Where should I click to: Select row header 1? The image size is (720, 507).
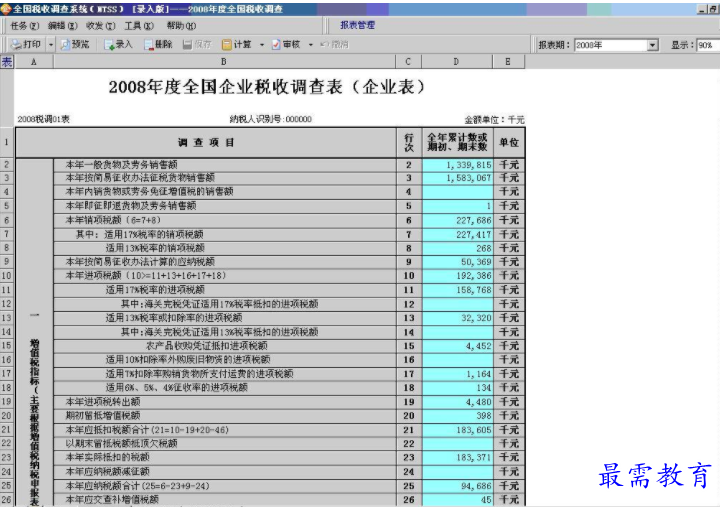pos(7,142)
